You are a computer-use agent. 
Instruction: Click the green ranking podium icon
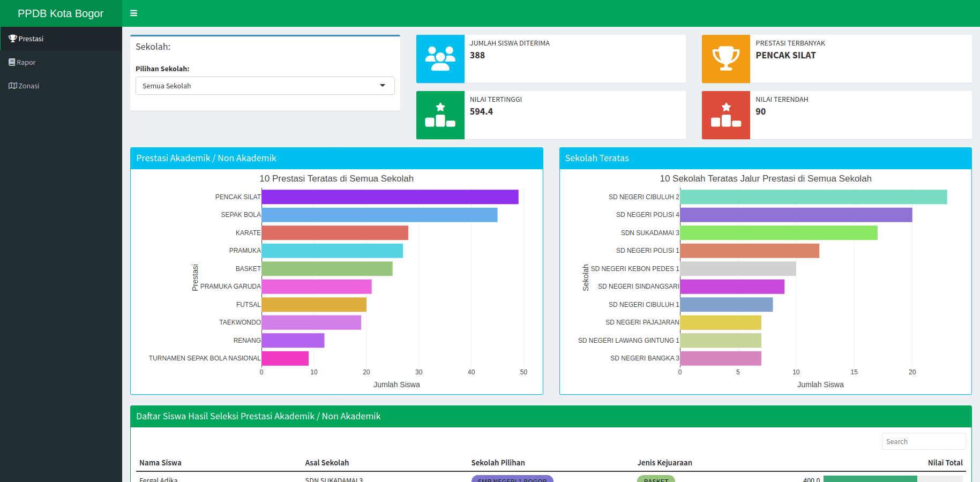(440, 115)
